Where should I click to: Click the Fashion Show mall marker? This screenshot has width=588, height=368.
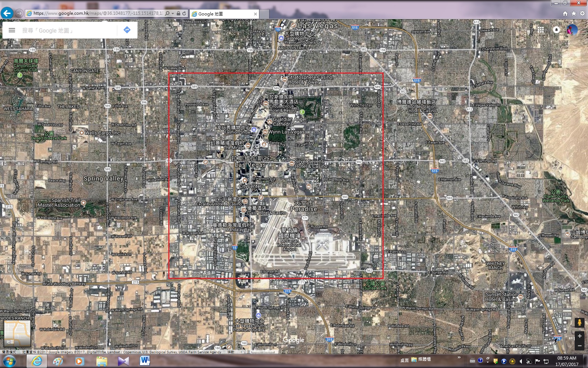[x=254, y=129]
